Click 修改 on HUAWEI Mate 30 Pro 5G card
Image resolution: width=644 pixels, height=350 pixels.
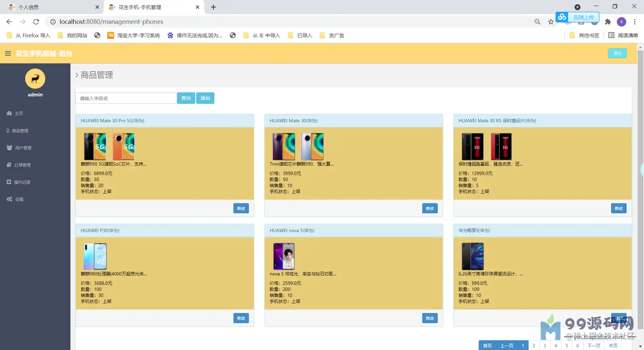(241, 208)
